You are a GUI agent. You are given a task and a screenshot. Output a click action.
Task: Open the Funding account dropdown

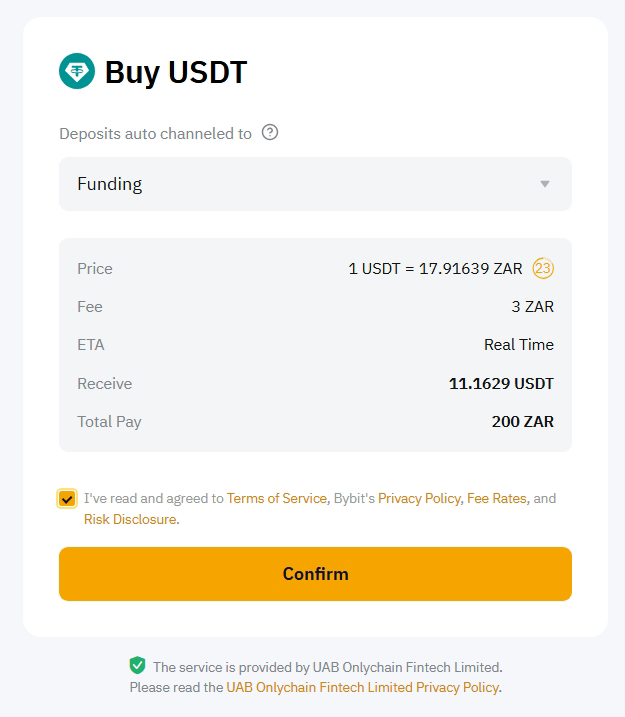coord(315,184)
